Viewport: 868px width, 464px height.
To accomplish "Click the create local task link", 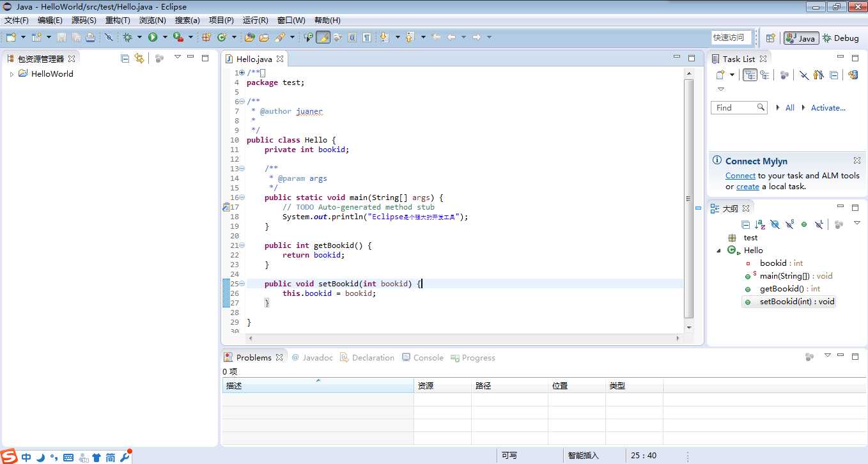I will coord(748,187).
